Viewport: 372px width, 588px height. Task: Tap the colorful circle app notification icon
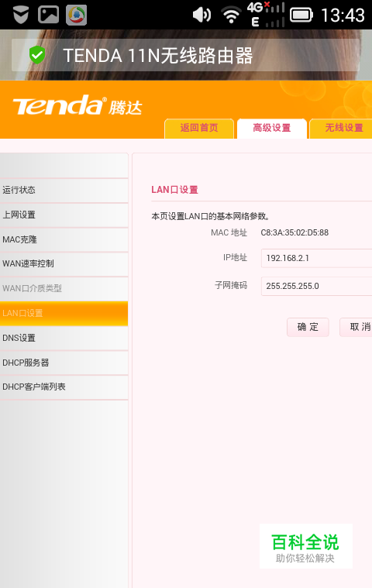[77, 15]
